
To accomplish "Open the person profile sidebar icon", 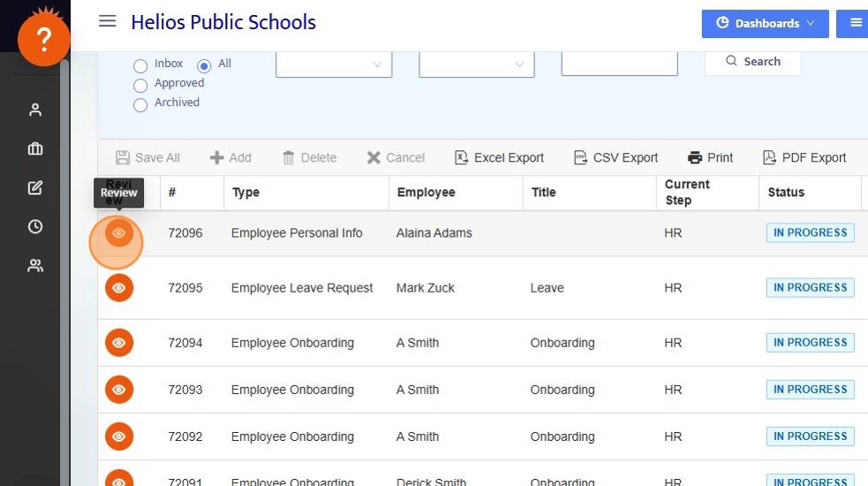I will click(x=35, y=110).
